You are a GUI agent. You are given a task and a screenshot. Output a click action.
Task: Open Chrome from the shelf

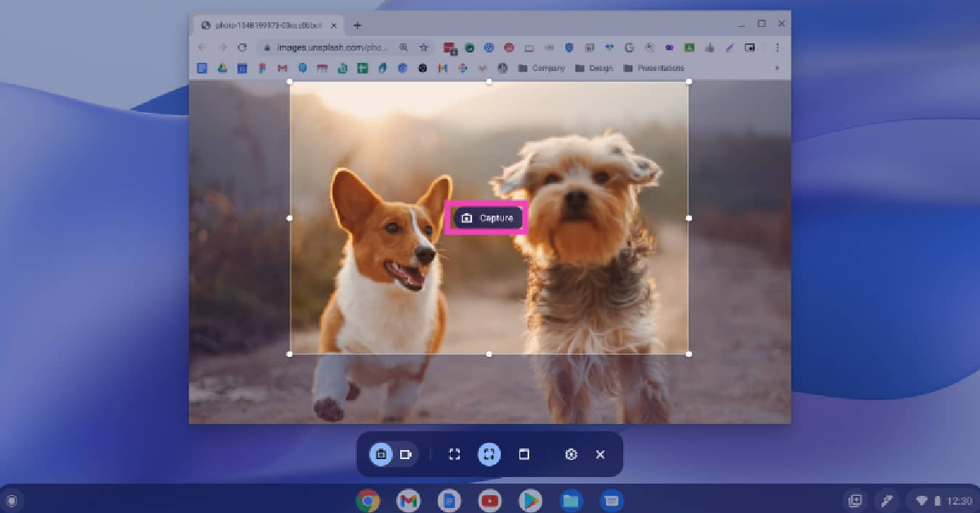(x=368, y=500)
